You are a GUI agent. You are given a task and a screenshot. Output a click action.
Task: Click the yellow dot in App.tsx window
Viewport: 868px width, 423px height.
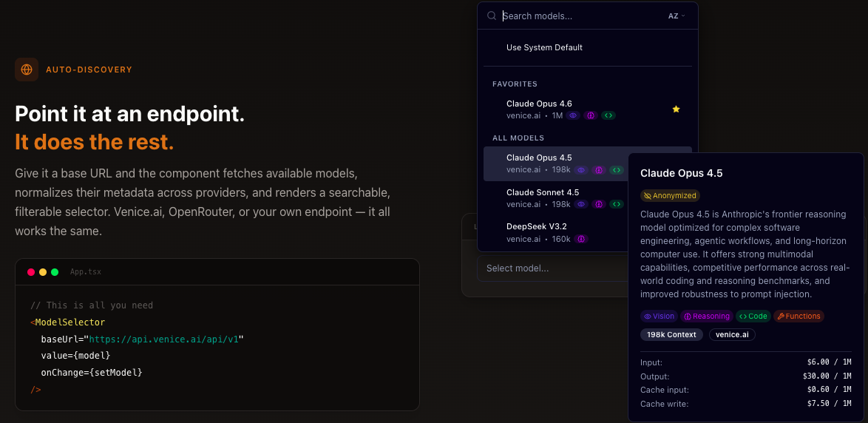tap(43, 272)
